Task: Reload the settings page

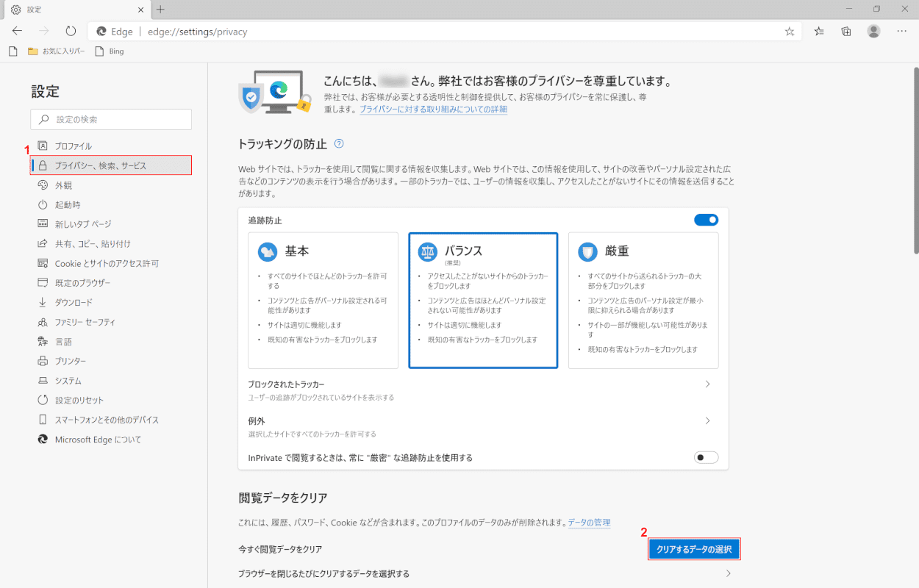Action: [x=71, y=31]
